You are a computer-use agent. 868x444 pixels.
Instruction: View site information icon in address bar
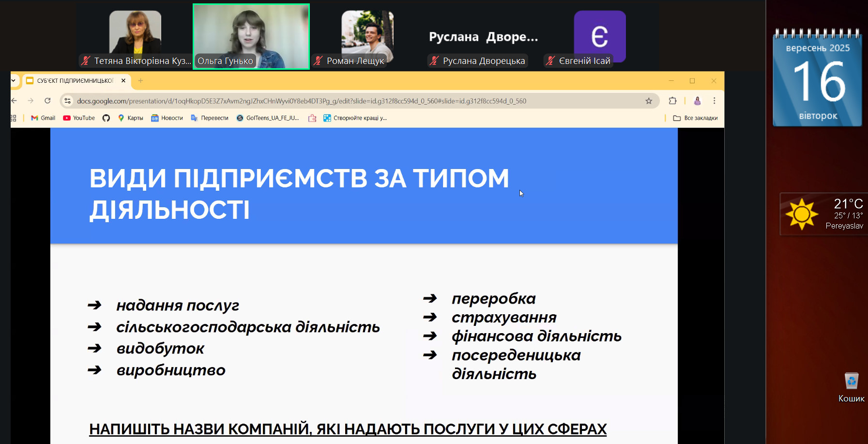point(68,101)
